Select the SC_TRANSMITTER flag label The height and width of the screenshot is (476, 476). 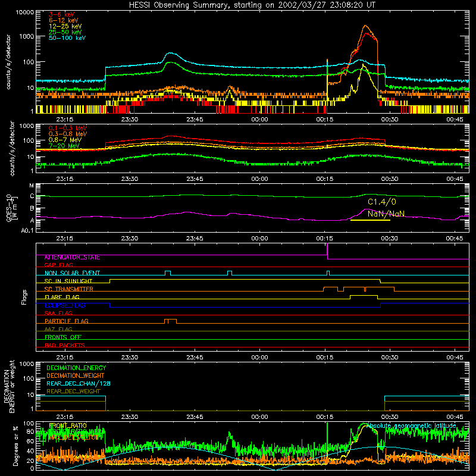point(69,289)
